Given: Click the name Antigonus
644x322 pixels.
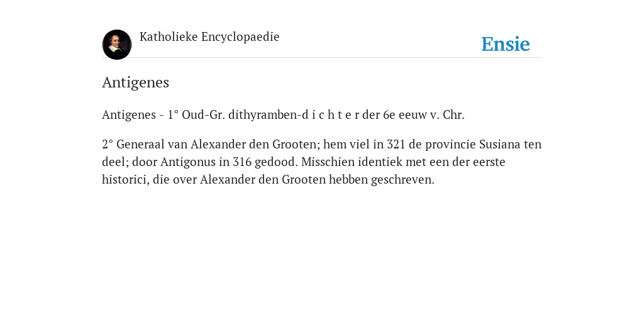Looking at the screenshot, I should click(188, 162).
